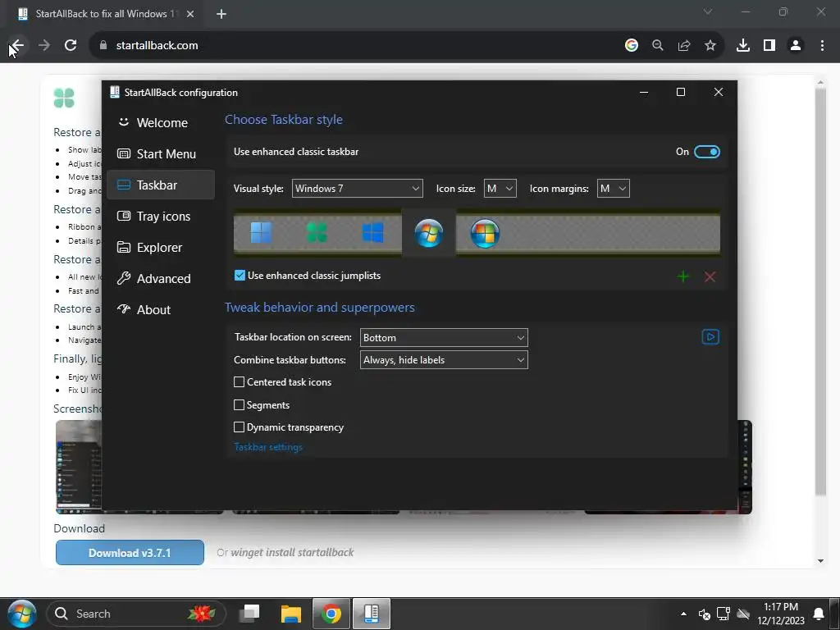Viewport: 840px width, 630px height.
Task: Open Chrome tab search chevron
Action: [x=708, y=11]
